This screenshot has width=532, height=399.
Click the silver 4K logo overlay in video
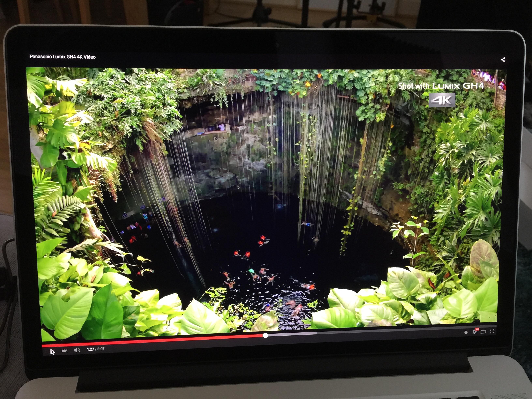click(x=442, y=100)
